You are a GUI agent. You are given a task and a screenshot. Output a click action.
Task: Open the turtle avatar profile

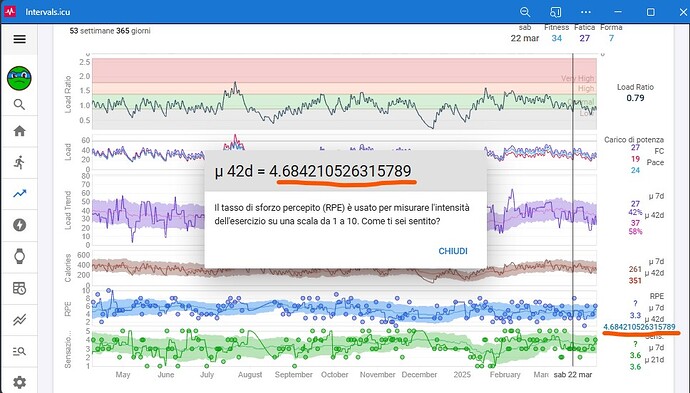[x=19, y=78]
